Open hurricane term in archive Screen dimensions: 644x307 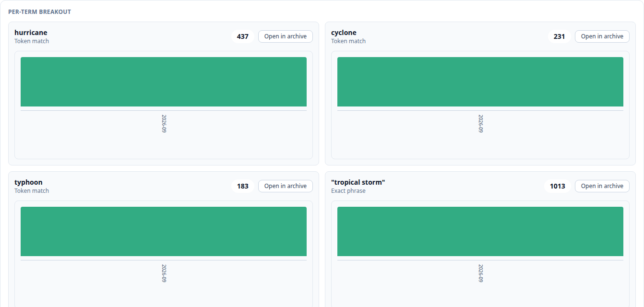click(286, 36)
